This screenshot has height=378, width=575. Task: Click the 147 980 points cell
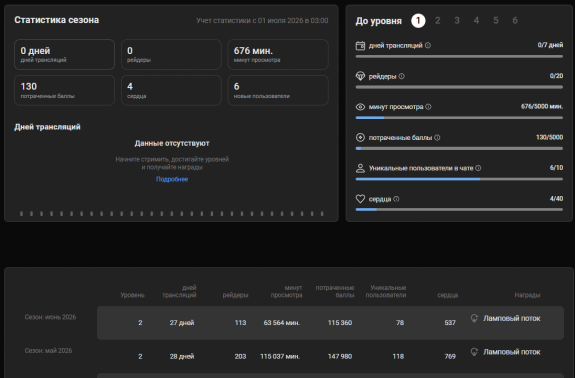point(340,356)
